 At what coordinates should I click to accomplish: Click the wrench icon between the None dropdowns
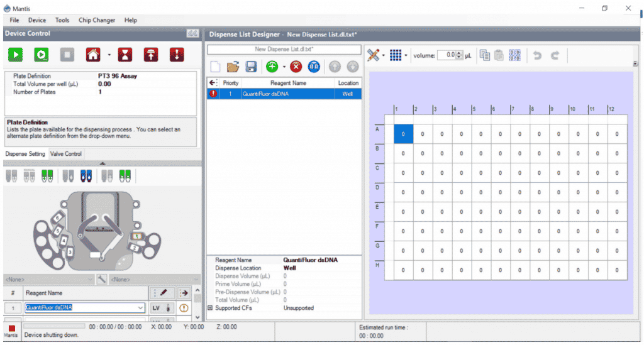tap(101, 279)
